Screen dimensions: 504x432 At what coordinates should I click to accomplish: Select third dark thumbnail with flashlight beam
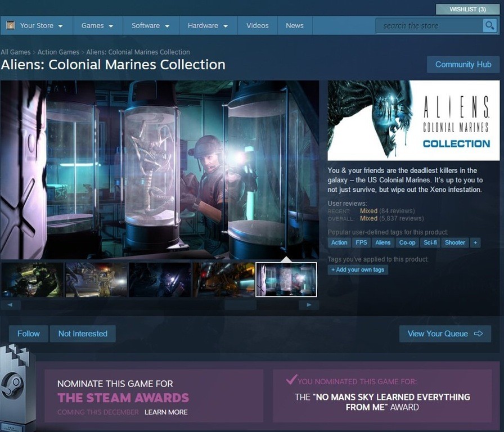pyautogui.click(x=160, y=280)
